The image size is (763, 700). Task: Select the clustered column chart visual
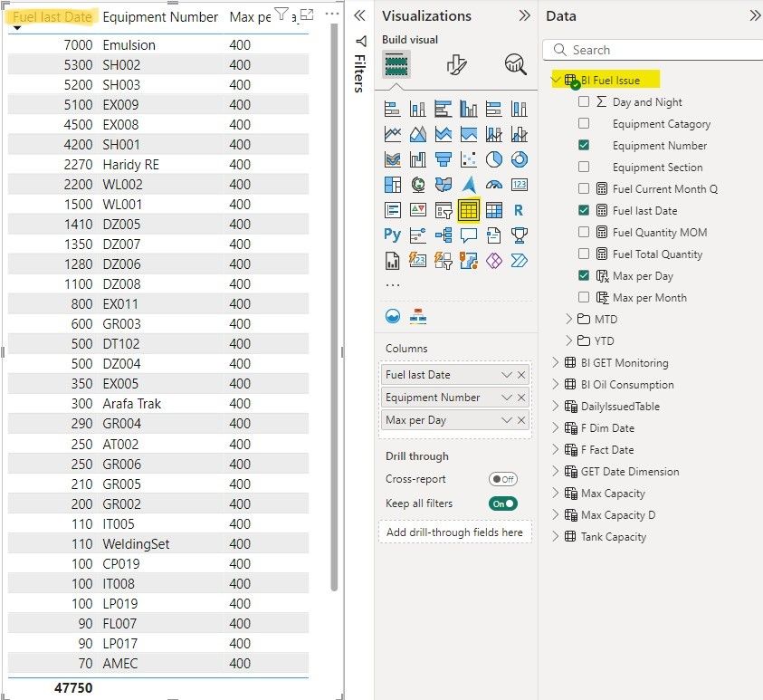[x=468, y=109]
